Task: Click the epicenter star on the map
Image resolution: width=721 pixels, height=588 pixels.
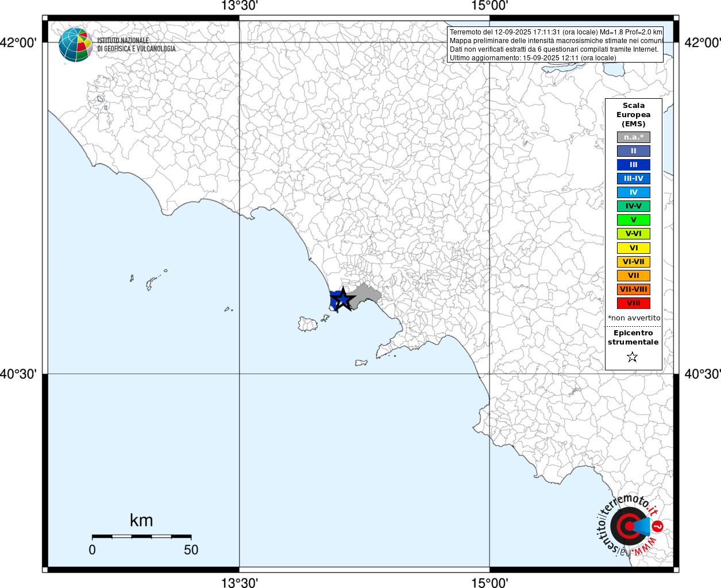Action: pos(342,299)
